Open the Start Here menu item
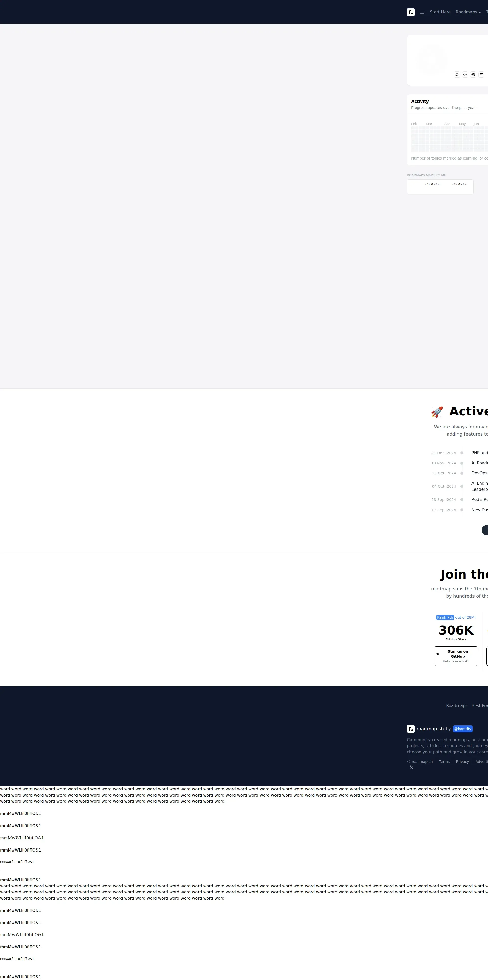Screen dimensions: 488x980 440,12
